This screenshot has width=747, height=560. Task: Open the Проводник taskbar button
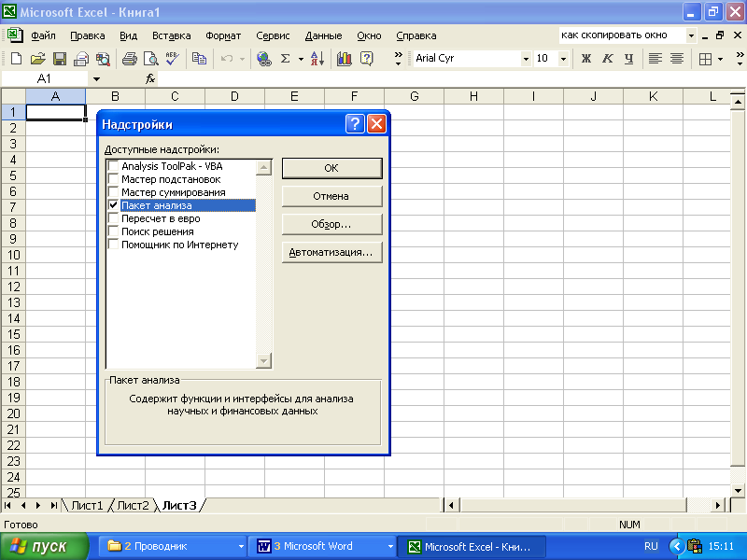pos(173,546)
